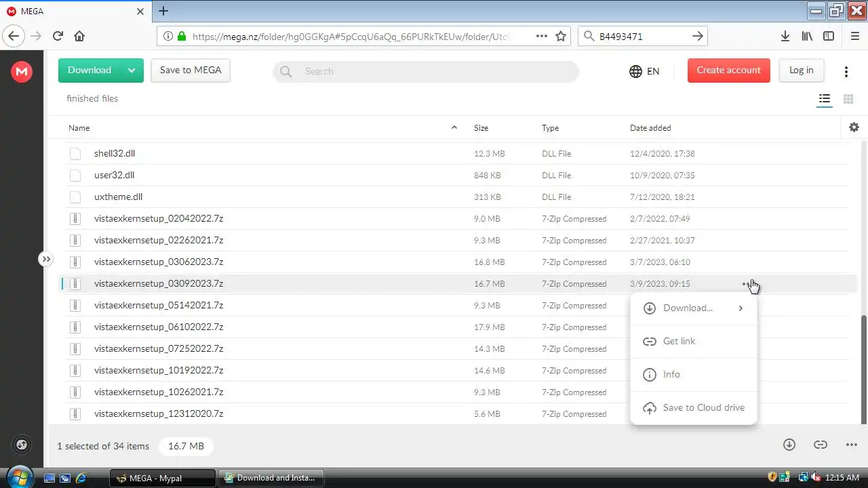
Task: Switch to grid thumbnail view
Action: 848,99
